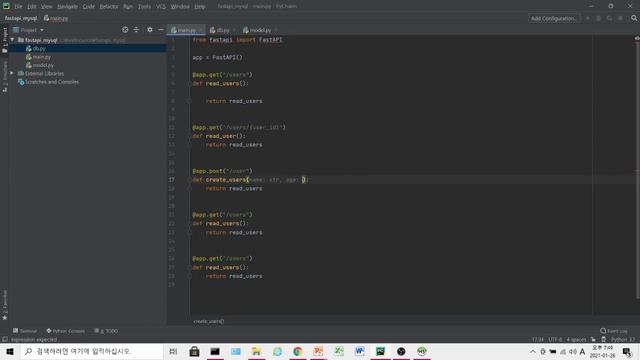Click the tool window quick access icon
The width and height of the screenshot is (640, 360).
point(4,339)
